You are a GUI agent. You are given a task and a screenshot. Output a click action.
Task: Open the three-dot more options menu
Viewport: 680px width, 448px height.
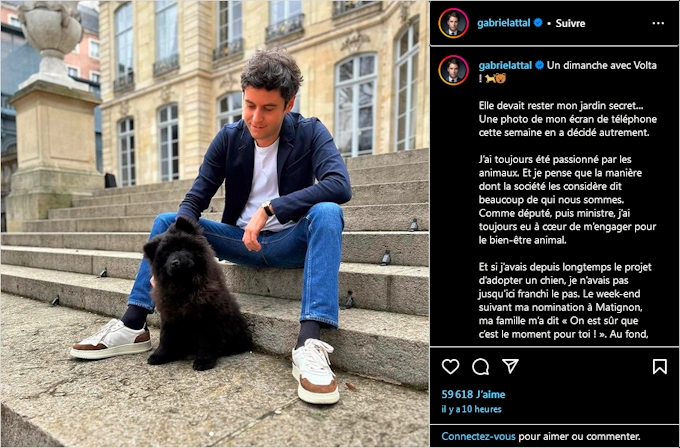point(658,23)
